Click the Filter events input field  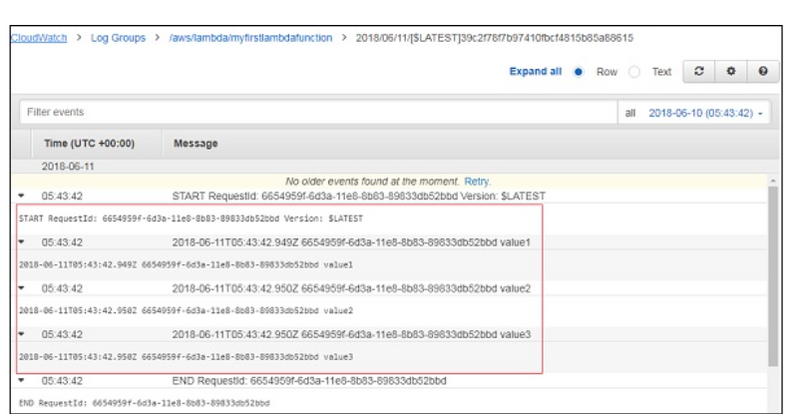(x=300, y=113)
